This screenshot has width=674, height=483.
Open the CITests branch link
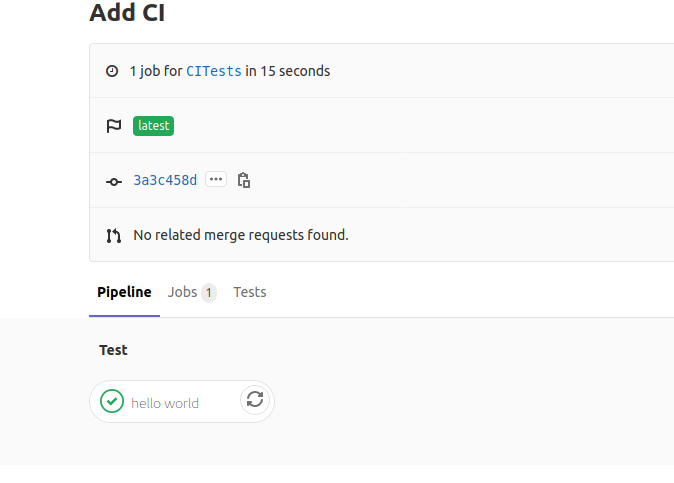213,71
